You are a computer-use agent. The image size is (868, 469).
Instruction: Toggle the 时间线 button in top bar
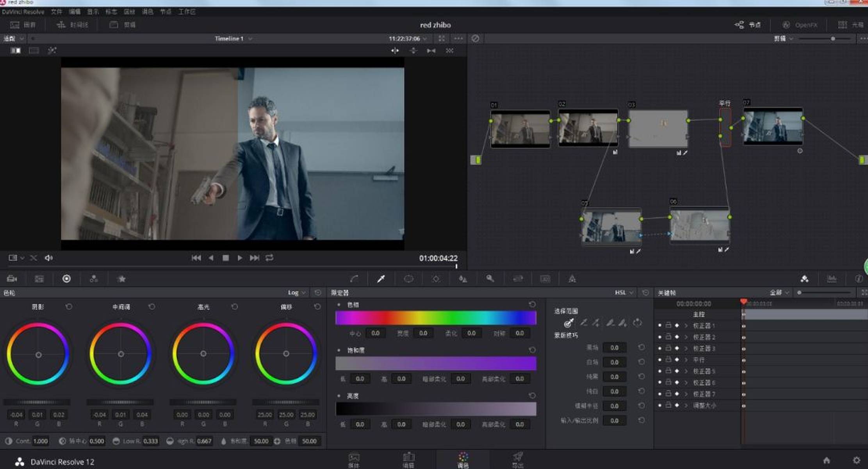(x=72, y=25)
